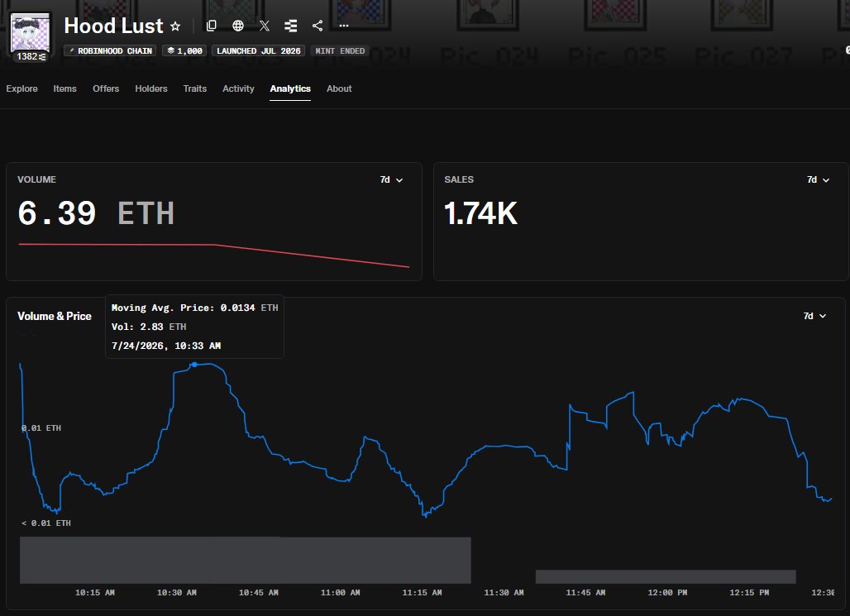Select the Analytics tab
This screenshot has height=616, width=850.
tap(290, 88)
